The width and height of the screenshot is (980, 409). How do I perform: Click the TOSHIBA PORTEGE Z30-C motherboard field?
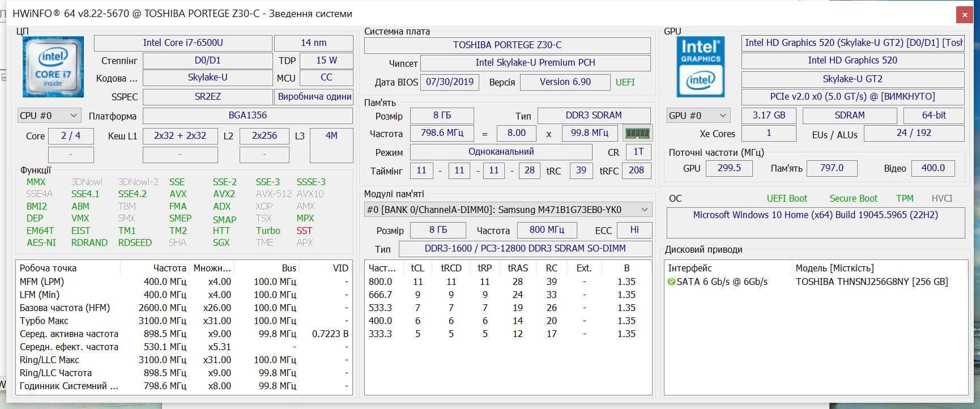point(507,45)
